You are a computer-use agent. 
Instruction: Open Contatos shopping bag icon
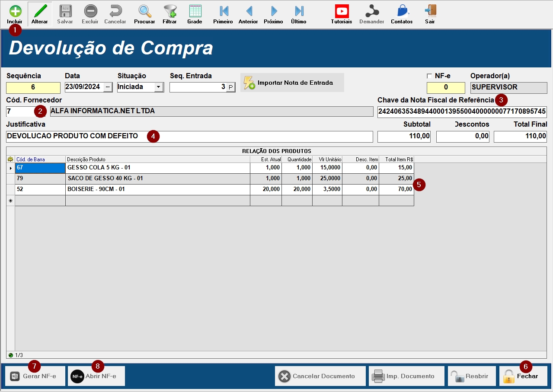402,12
